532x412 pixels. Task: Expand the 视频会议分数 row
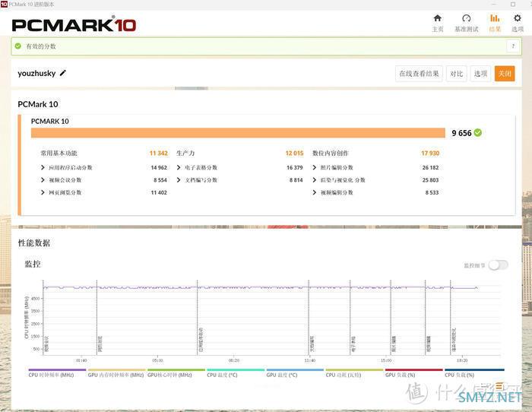click(43, 180)
